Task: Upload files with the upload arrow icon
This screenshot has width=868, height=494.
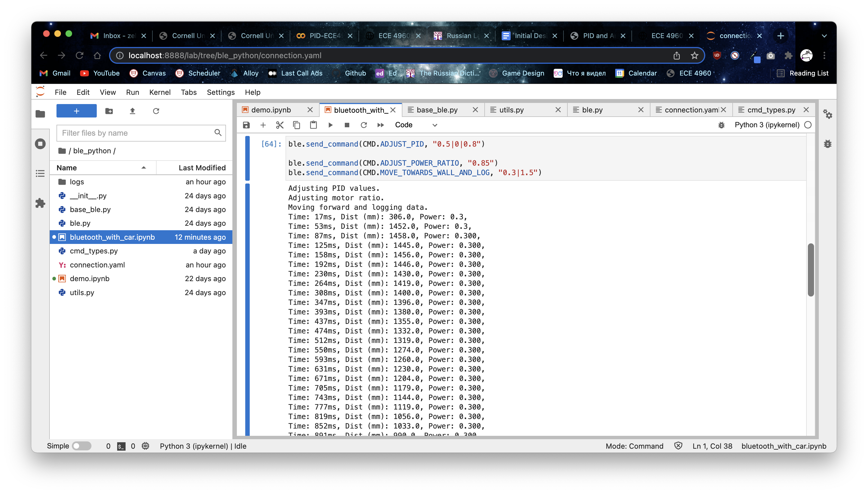Action: pos(132,111)
